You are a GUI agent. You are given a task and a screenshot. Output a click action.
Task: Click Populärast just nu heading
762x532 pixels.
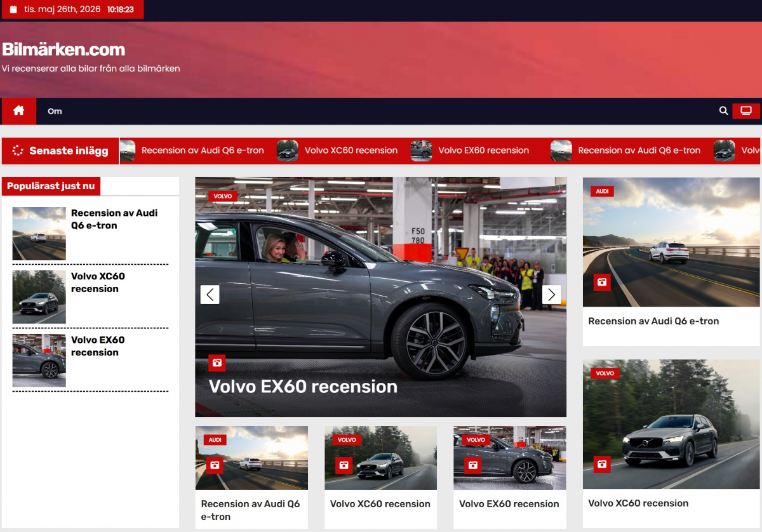[51, 186]
